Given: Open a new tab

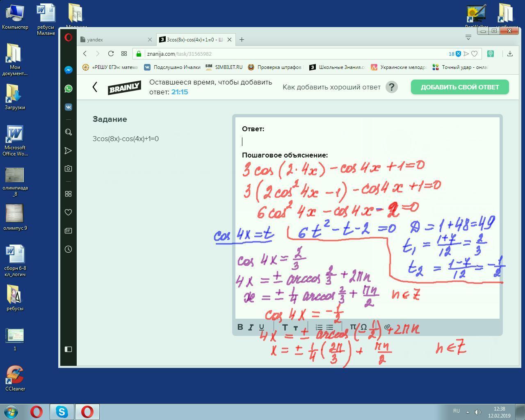Looking at the screenshot, I should pyautogui.click(x=242, y=40).
